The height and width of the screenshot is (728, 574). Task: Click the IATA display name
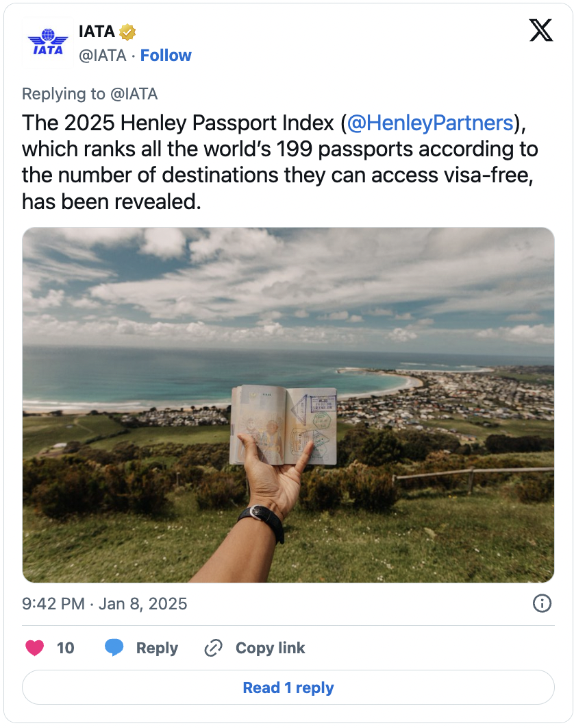coord(97,32)
